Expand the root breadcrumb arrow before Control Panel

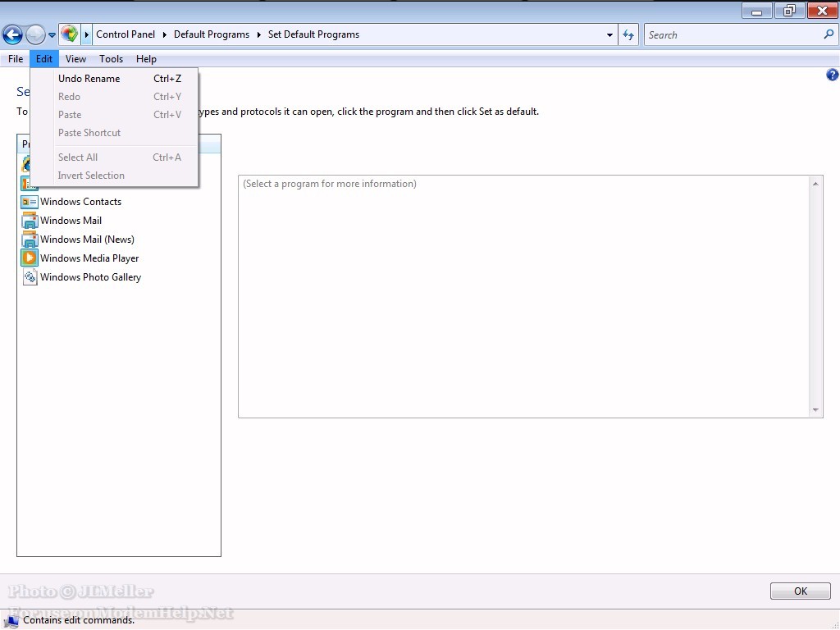coord(87,34)
